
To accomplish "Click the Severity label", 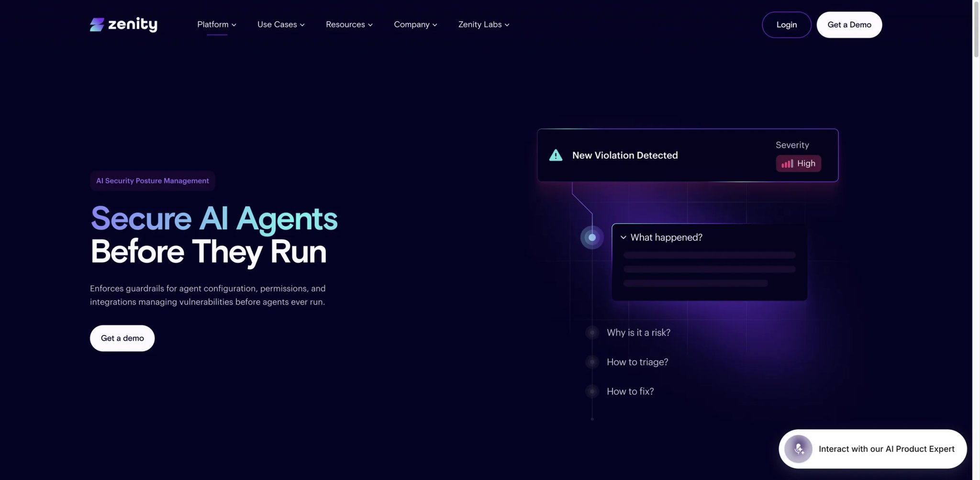I will point(792,145).
